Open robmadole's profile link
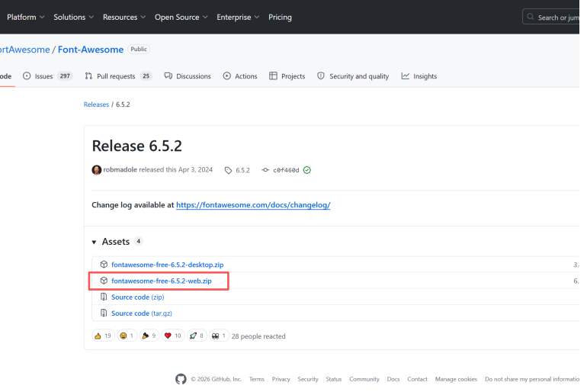This screenshot has height=392, width=587. (120, 169)
